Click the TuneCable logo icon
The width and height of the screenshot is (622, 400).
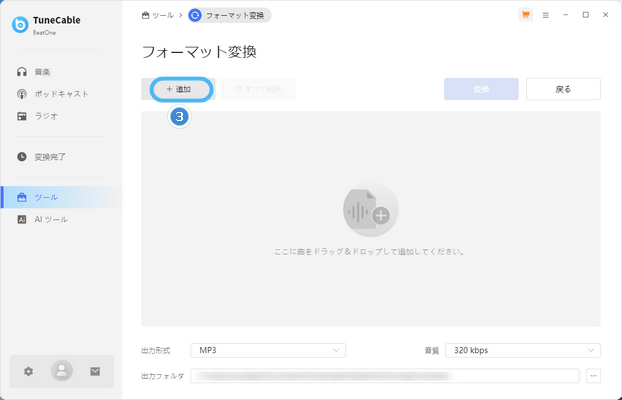click(20, 25)
